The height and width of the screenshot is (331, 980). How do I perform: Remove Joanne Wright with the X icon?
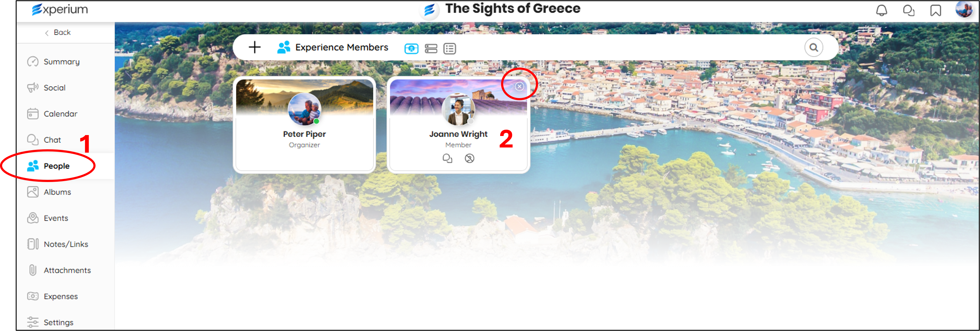click(x=519, y=86)
